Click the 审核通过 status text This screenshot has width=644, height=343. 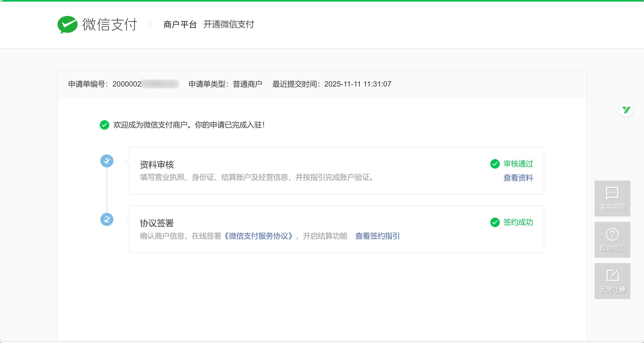pos(518,164)
